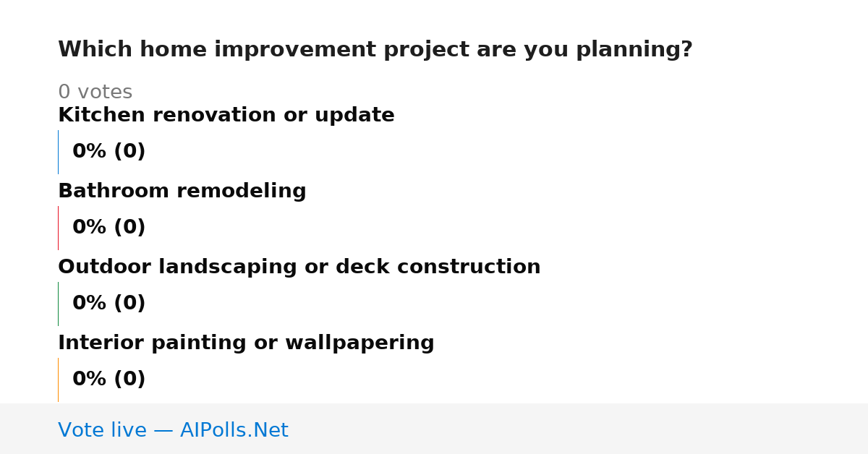Click the 0 votes total label
868x454 pixels.
coord(95,93)
